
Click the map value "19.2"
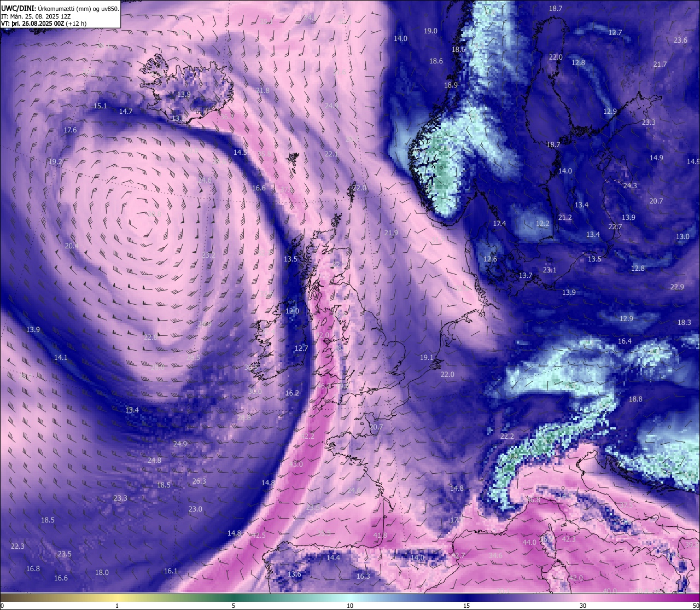tap(55, 162)
